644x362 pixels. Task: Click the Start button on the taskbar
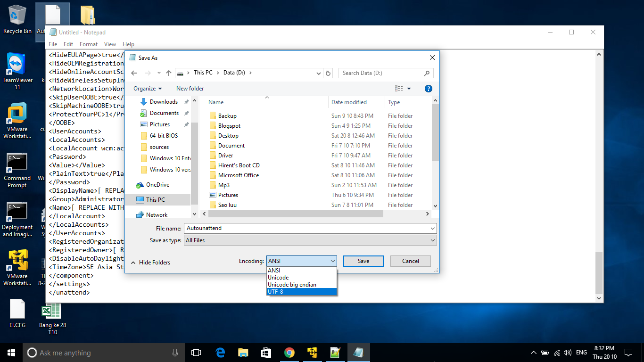[11, 353]
